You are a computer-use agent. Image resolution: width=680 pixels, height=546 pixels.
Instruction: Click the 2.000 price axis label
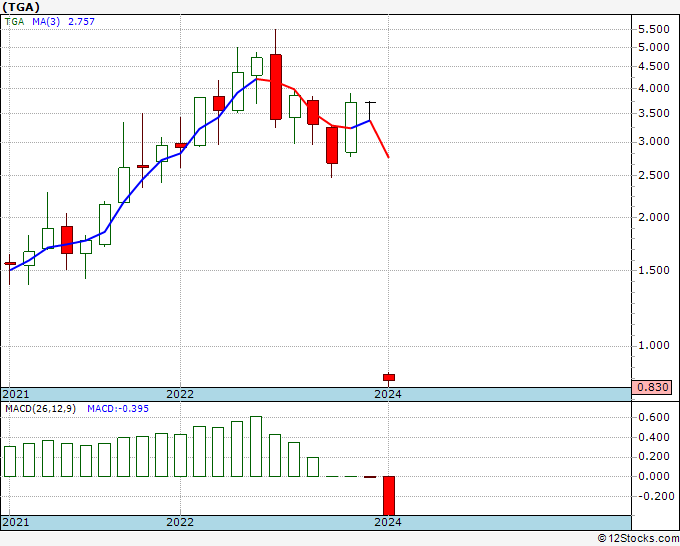point(654,217)
